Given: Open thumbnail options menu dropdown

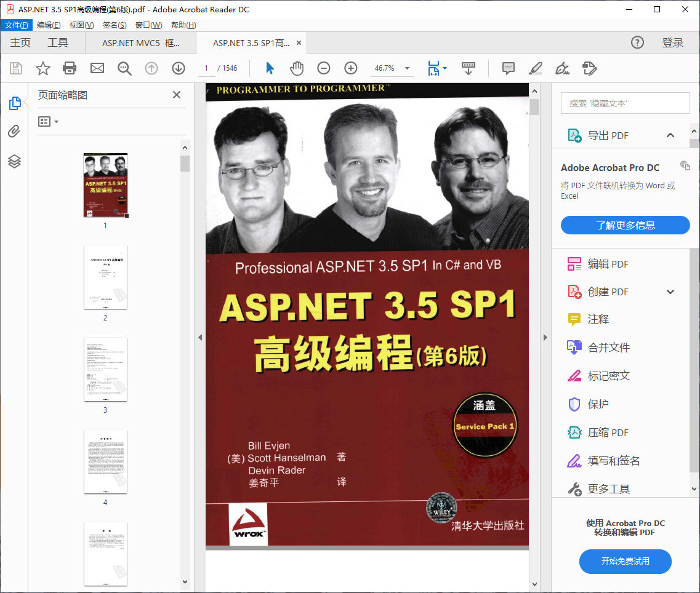Looking at the screenshot, I should point(48,121).
